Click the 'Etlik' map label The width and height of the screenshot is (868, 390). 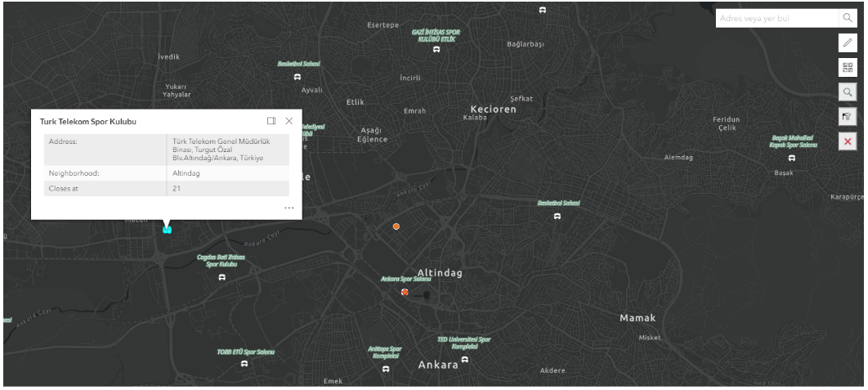(356, 102)
